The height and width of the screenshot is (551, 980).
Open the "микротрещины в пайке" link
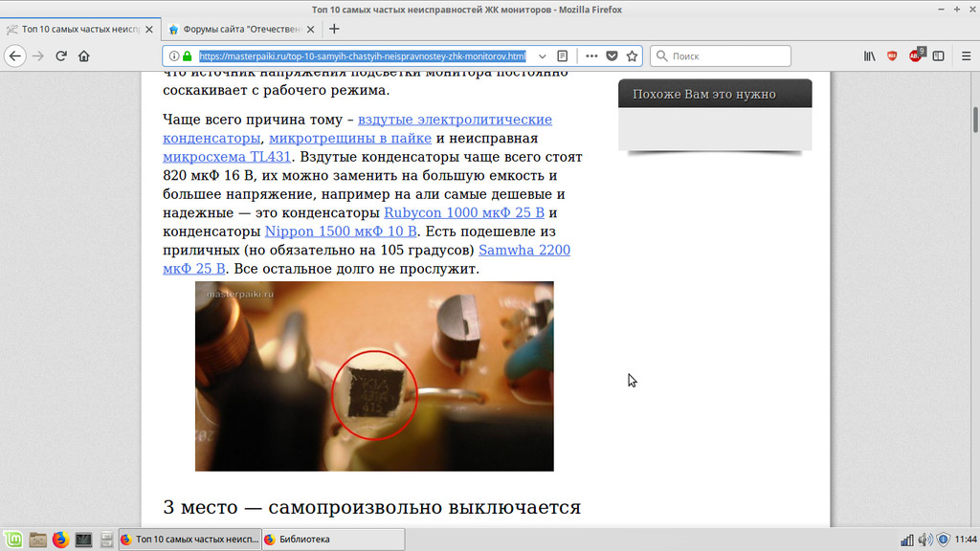pyautogui.click(x=350, y=138)
